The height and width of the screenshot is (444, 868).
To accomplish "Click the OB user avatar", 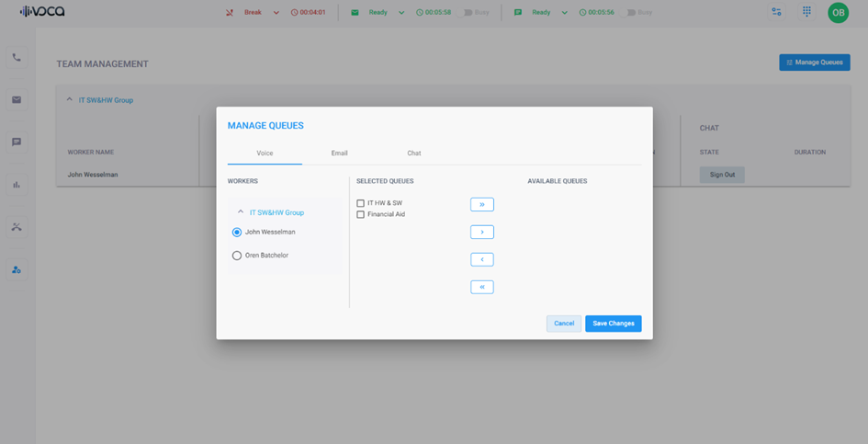I will [x=838, y=13].
